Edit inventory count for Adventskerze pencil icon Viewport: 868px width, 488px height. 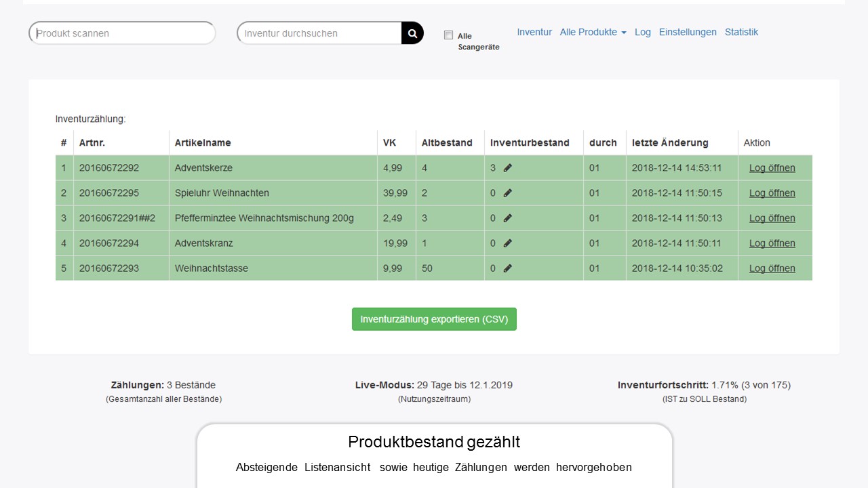point(508,168)
